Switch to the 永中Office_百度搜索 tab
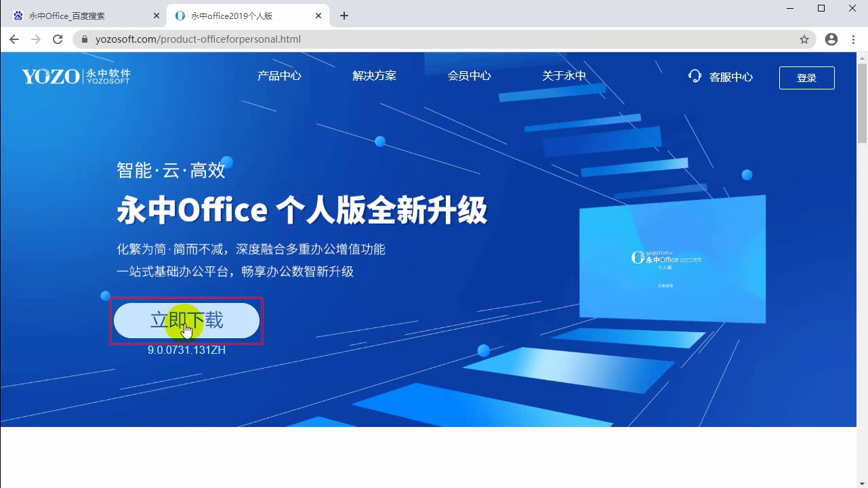The height and width of the screenshot is (488, 868). (x=81, y=15)
